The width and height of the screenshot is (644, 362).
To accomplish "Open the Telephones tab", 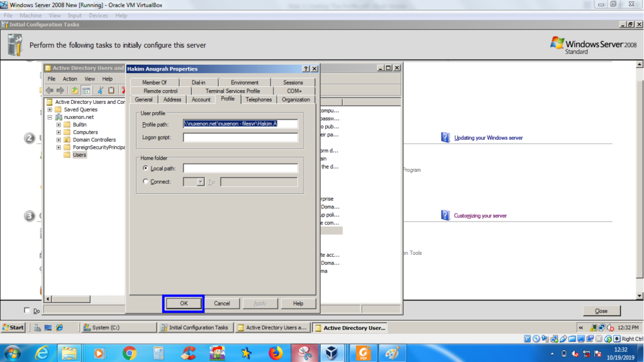I will pos(258,99).
